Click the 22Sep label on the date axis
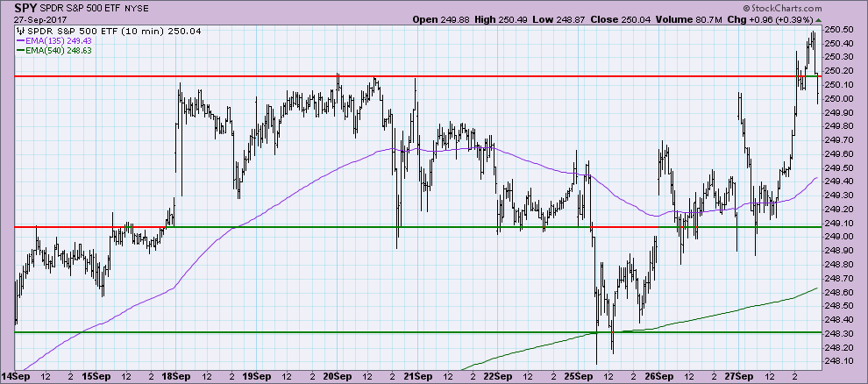The image size is (868, 384). 496,377
